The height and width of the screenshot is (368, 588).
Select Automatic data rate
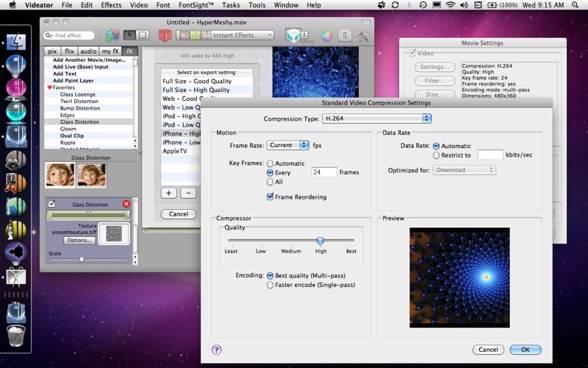436,146
